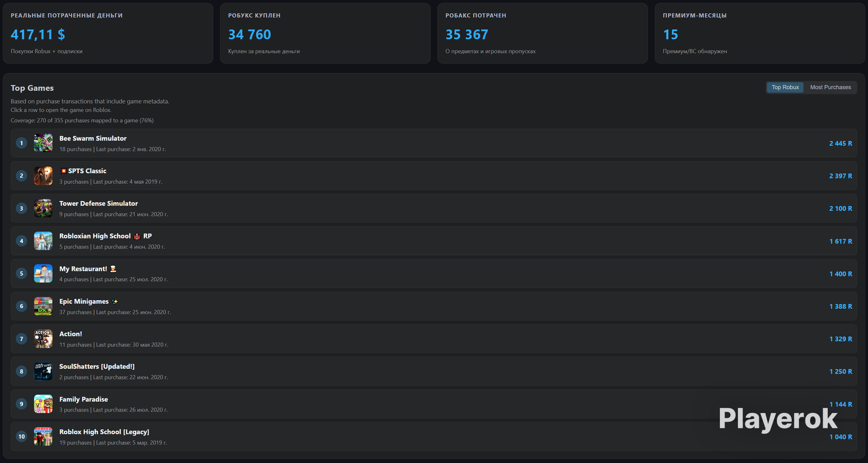Click the Epic Minigames 1 388 R value
The height and width of the screenshot is (463, 868).
[841, 307]
